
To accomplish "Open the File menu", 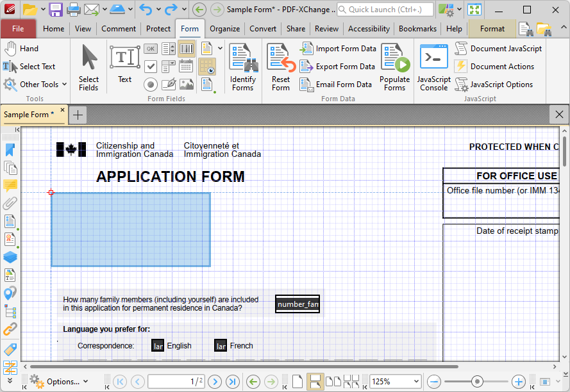I will (18, 29).
